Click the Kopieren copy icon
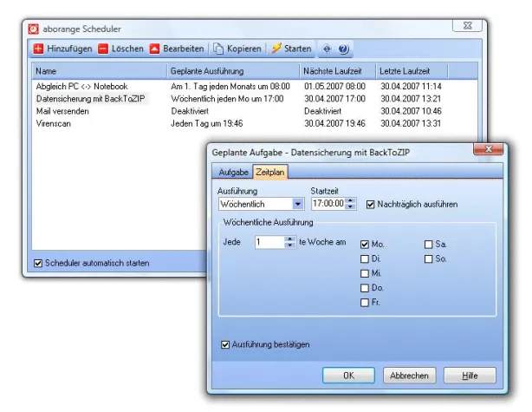The image size is (532, 412). 220,49
